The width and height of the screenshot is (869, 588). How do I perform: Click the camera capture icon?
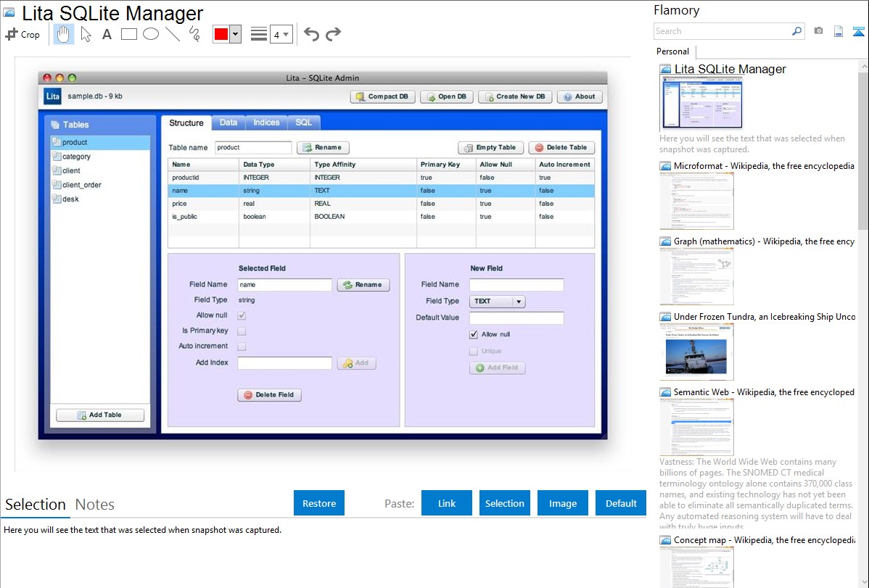[818, 31]
